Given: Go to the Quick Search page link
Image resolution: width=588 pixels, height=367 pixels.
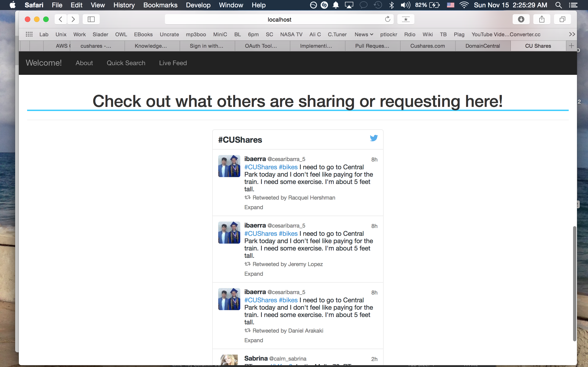Looking at the screenshot, I should coord(126,63).
